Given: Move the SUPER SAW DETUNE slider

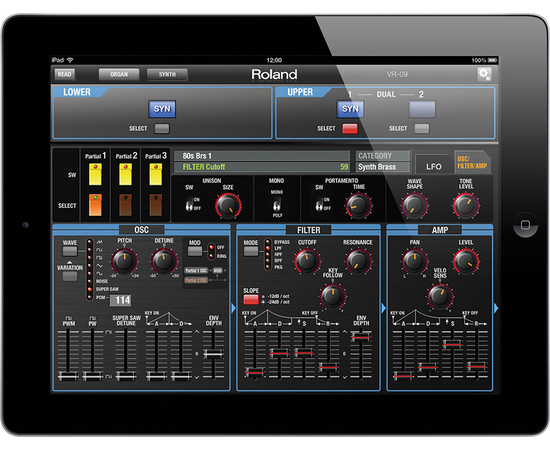Looking at the screenshot, I should 126,376.
